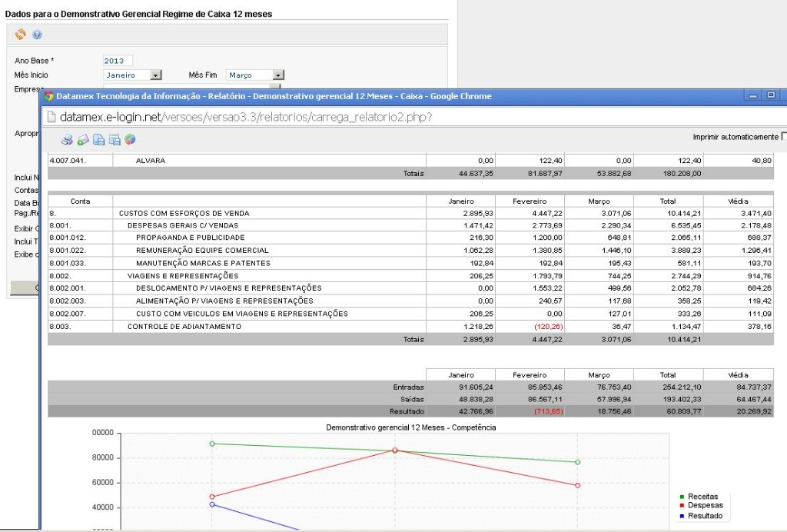
Task: Select row PROPAGANDA E PUBLICIDADE
Action: [410, 238]
